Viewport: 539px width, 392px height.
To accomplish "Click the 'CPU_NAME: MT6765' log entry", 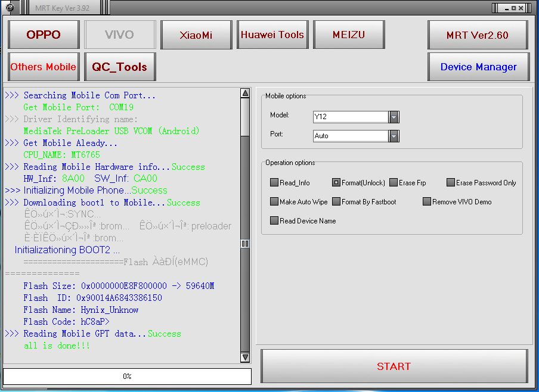I will (x=62, y=155).
